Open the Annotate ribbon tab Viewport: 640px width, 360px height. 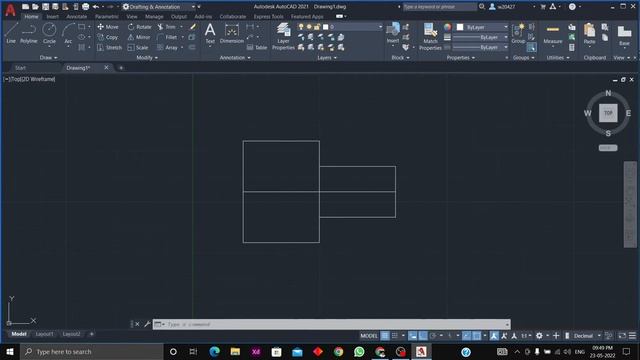pos(77,17)
